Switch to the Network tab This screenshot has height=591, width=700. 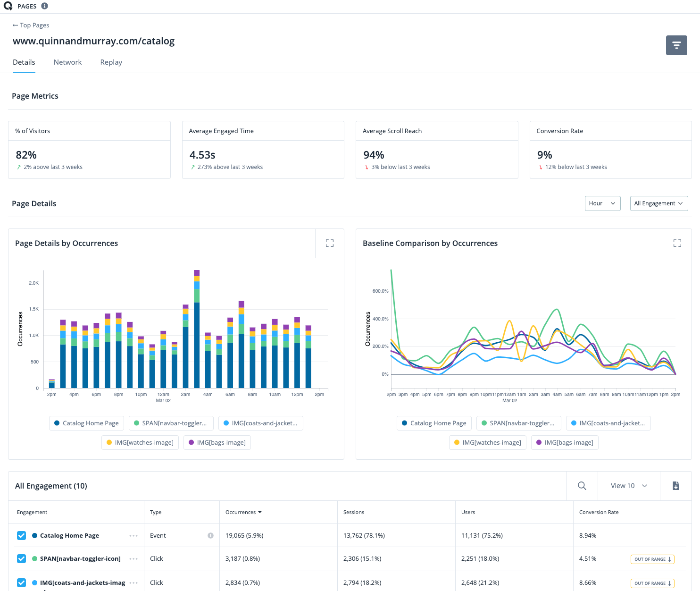click(67, 62)
